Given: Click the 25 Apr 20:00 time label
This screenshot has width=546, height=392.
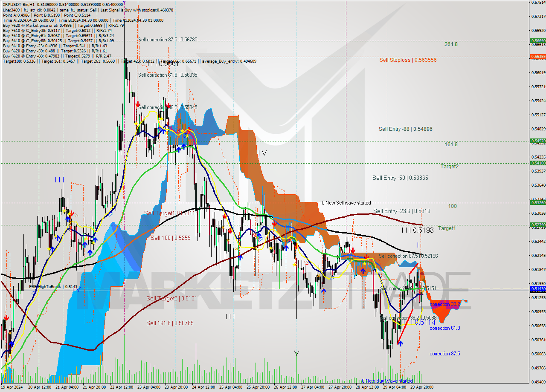Looking at the screenshot, I should (x=258, y=388).
